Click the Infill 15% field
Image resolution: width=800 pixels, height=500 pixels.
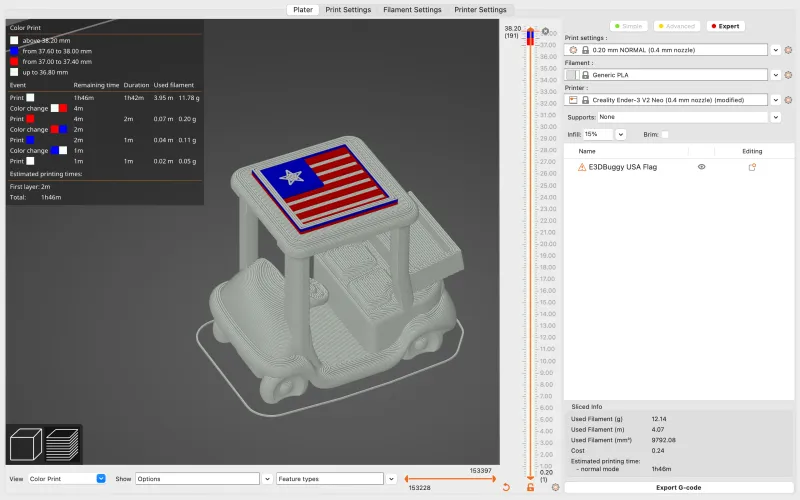[x=598, y=135]
